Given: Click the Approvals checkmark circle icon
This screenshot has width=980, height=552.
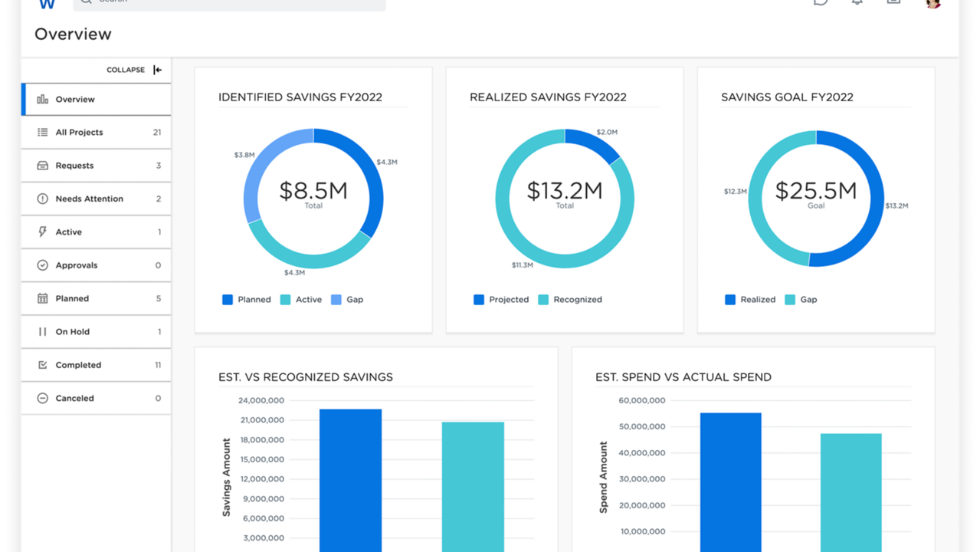Looking at the screenshot, I should 43,265.
